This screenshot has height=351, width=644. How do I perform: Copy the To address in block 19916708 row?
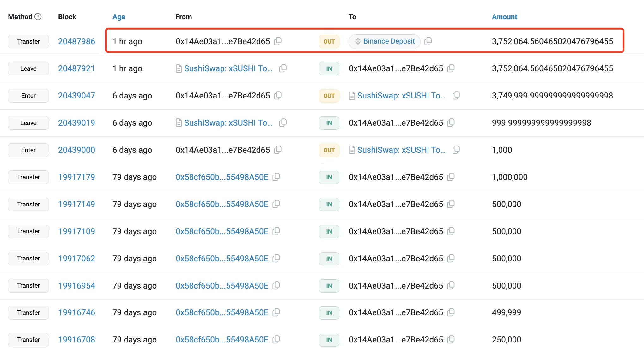click(x=451, y=339)
